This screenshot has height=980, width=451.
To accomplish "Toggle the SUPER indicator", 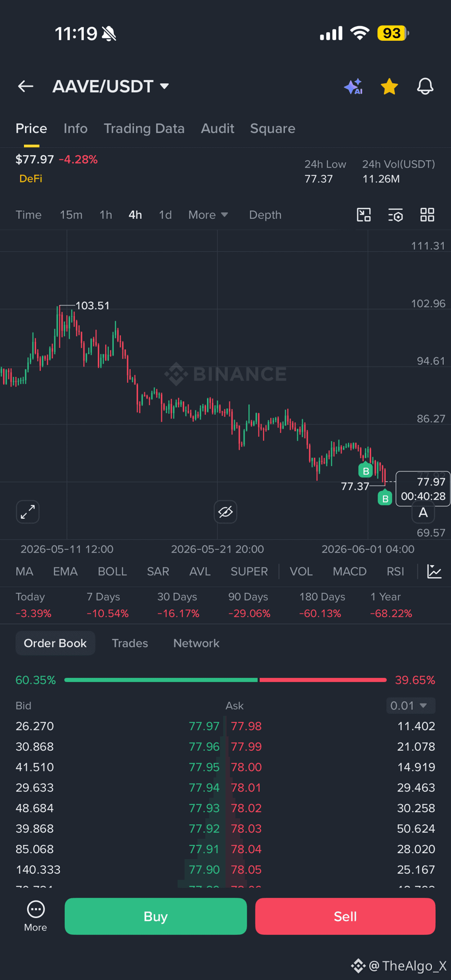I will pos(249,572).
